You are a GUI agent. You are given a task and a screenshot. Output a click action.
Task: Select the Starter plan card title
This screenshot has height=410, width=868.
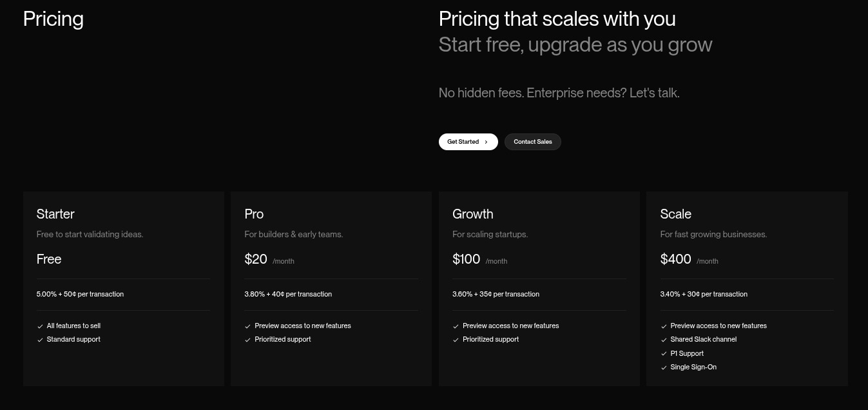coord(55,214)
